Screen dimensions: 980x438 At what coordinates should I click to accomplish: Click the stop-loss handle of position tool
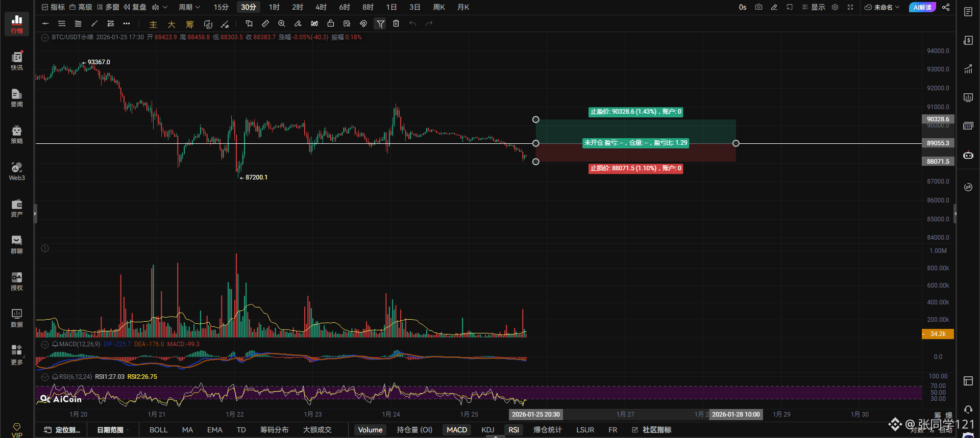(535, 162)
